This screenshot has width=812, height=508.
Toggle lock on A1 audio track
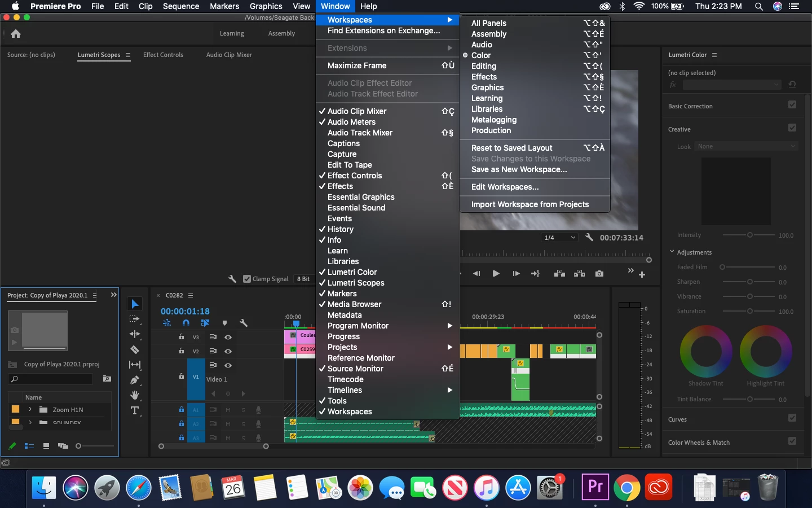181,410
